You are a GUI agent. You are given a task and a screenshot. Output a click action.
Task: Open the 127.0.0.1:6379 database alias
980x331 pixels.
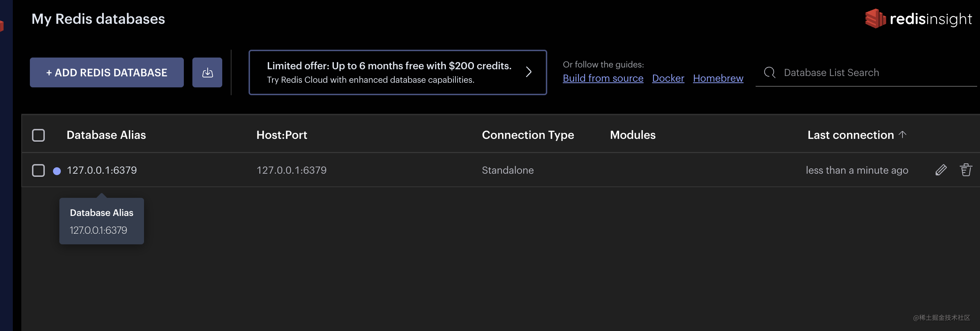[x=102, y=170]
